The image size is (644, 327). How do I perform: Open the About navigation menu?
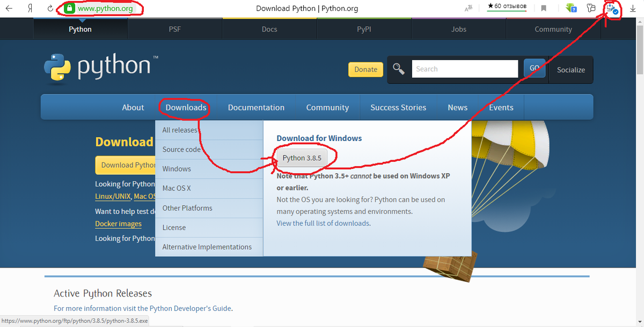coord(133,107)
